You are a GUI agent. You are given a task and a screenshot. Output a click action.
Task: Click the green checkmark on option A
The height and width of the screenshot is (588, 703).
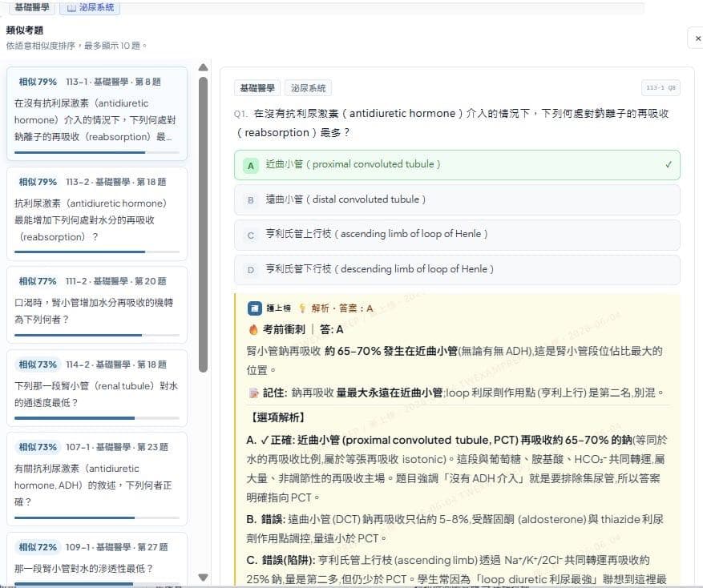point(669,164)
